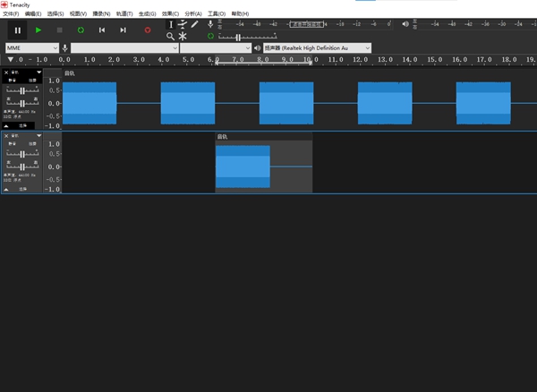537x392 pixels.
Task: Click the Pause transport button
Action: [18, 30]
